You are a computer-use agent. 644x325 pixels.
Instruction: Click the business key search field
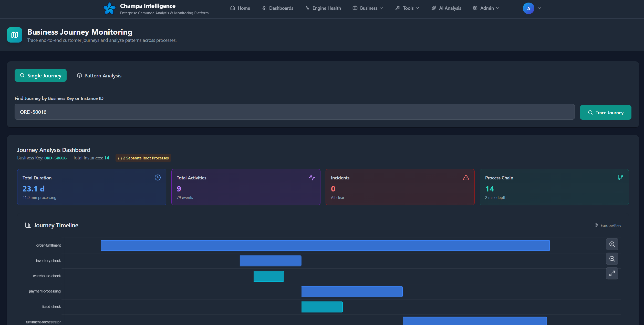coord(295,112)
